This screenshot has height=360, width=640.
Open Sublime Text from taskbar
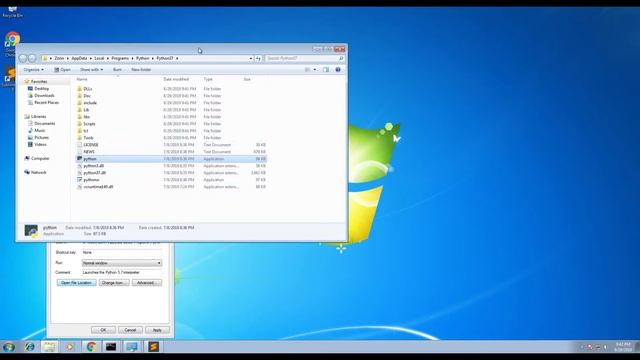click(153, 347)
